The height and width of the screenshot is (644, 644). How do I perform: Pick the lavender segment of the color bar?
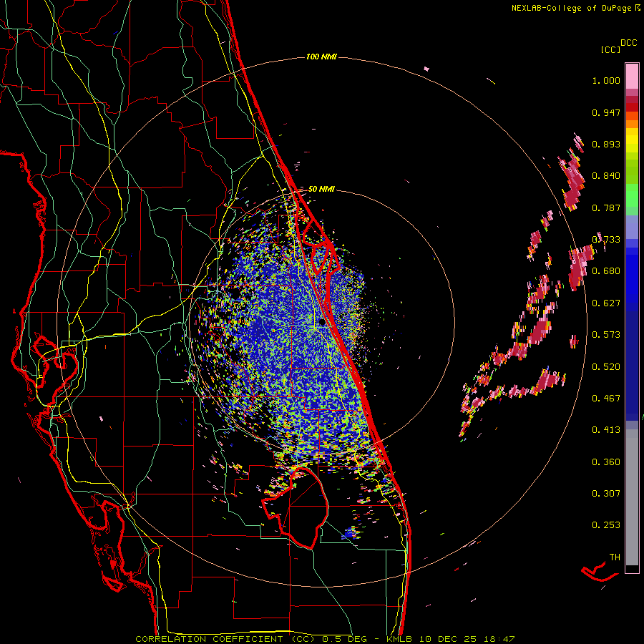pyautogui.click(x=632, y=227)
